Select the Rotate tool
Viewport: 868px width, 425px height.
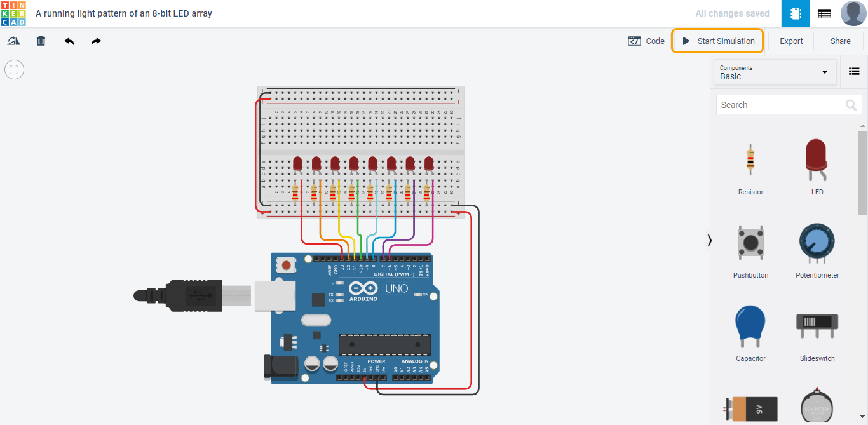tap(13, 40)
